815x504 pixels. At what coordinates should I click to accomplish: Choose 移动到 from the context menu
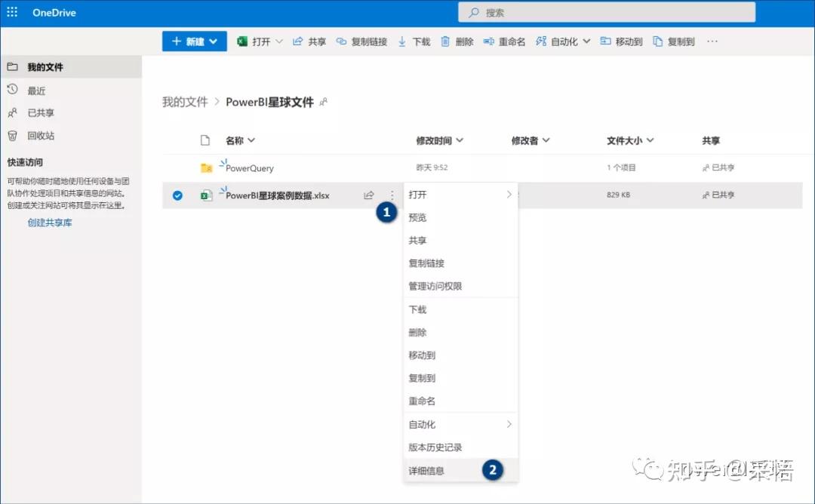coord(461,355)
